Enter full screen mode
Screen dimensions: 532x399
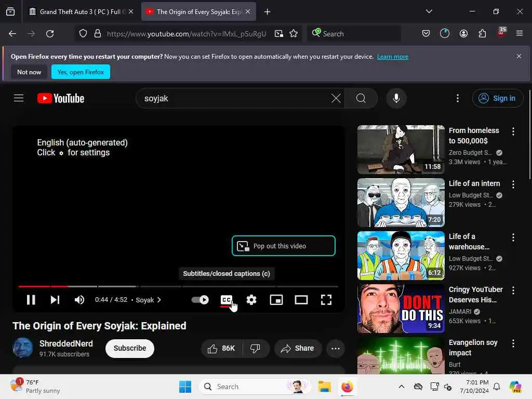pos(326,300)
